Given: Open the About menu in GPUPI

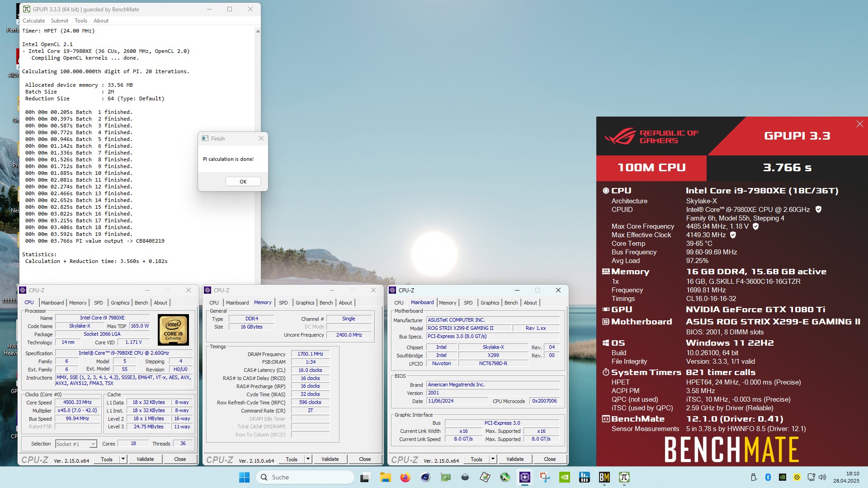Looking at the screenshot, I should (101, 21).
